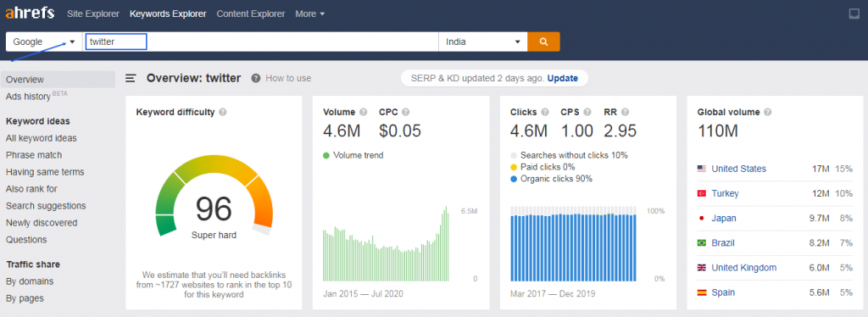The width and height of the screenshot is (868, 317).
Task: Click the ahrefs logo
Action: [x=30, y=14]
